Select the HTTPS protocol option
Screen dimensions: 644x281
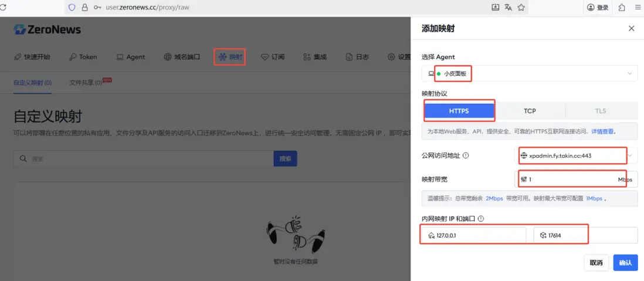(459, 111)
